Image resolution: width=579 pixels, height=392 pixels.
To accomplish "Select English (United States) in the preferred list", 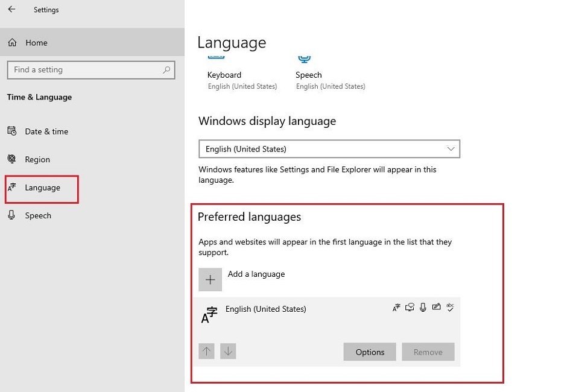I will click(327, 332).
